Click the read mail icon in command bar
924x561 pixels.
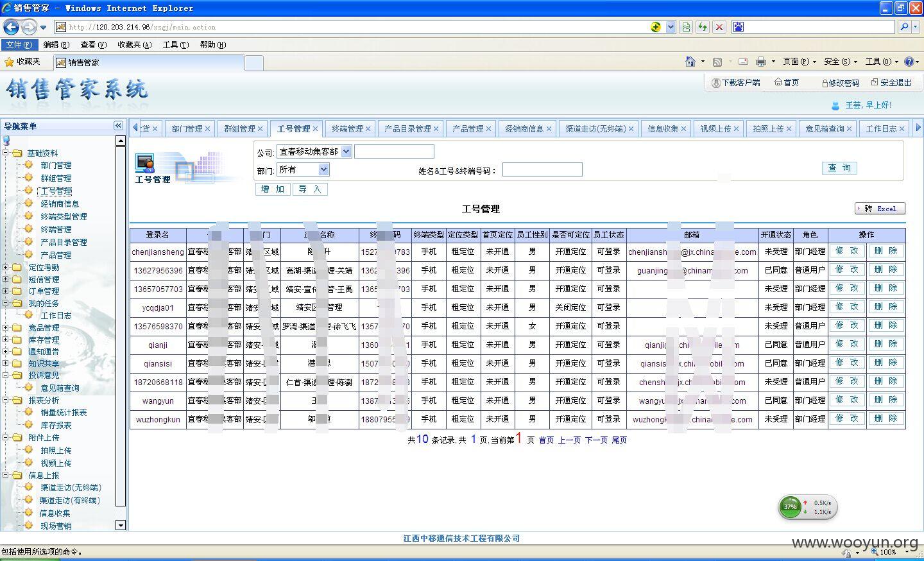tap(743, 62)
